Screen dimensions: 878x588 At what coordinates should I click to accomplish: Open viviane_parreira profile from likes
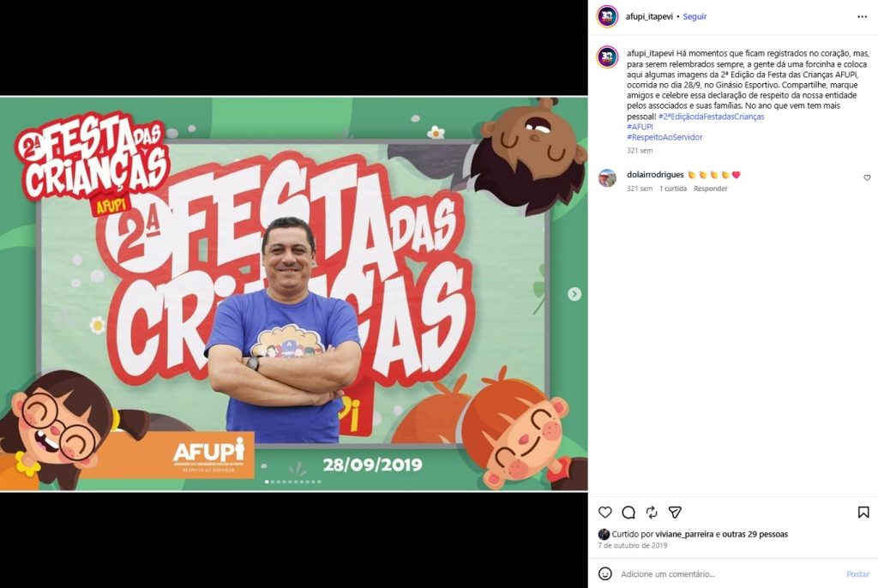pos(684,534)
